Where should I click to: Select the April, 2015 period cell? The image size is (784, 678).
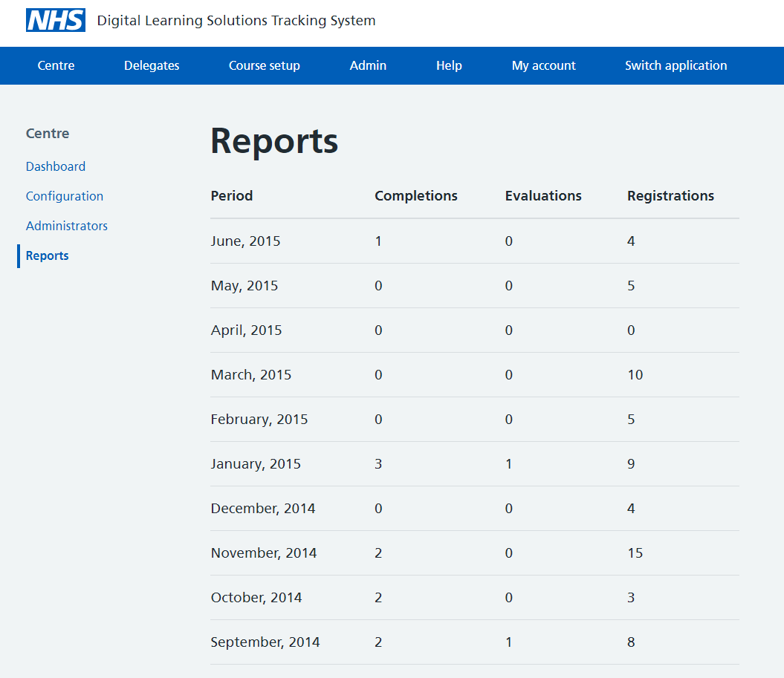(246, 330)
